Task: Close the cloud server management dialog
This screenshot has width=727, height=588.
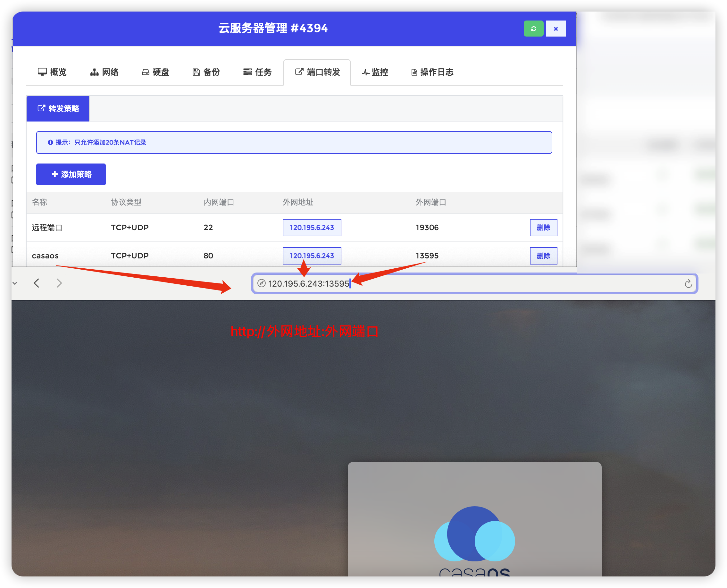Action: pos(556,29)
